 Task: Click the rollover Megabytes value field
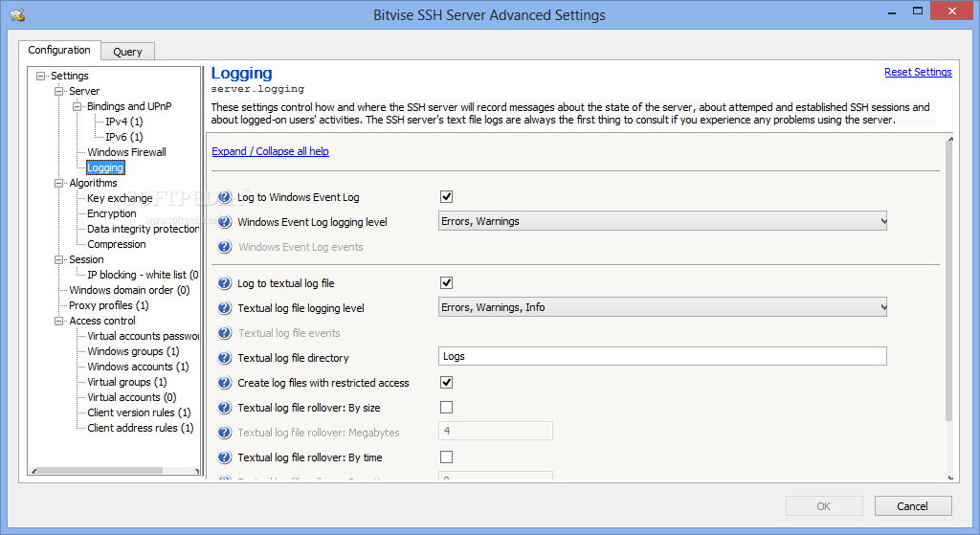point(496,431)
